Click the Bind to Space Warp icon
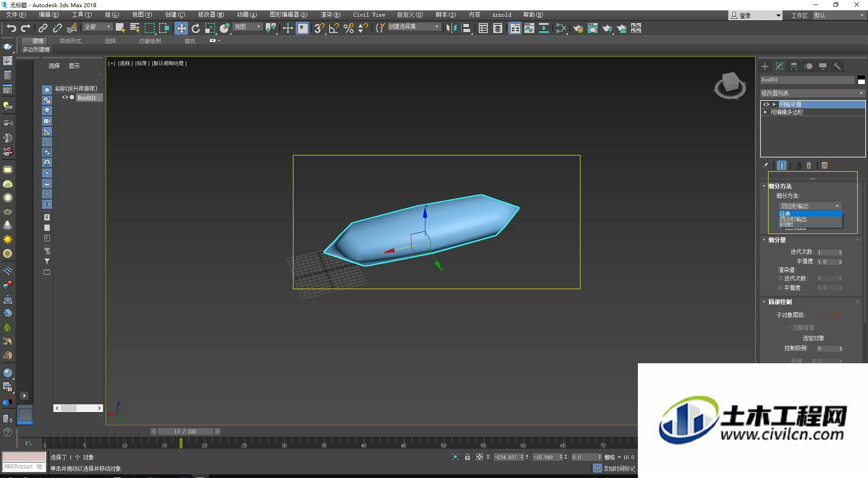The image size is (868, 478). tap(72, 28)
